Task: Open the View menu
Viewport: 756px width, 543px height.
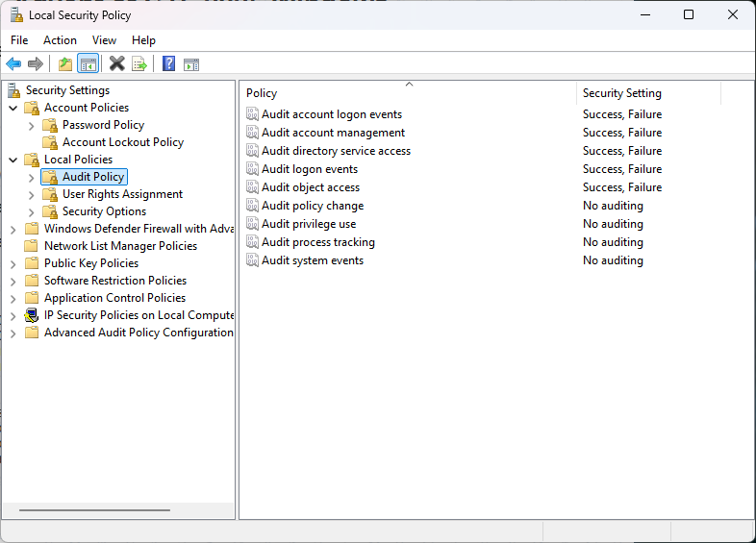Action: pyautogui.click(x=104, y=40)
